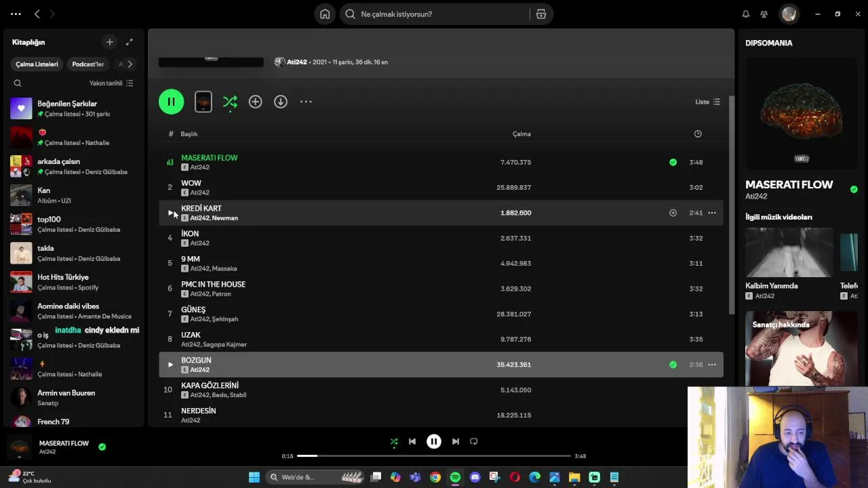Open Massaka artist link under 9 MM
868x488 pixels.
[x=224, y=268]
